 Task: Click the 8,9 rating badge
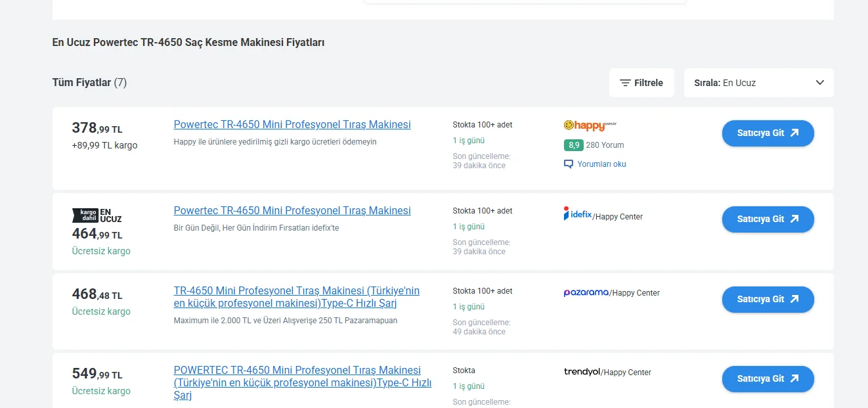coord(573,145)
